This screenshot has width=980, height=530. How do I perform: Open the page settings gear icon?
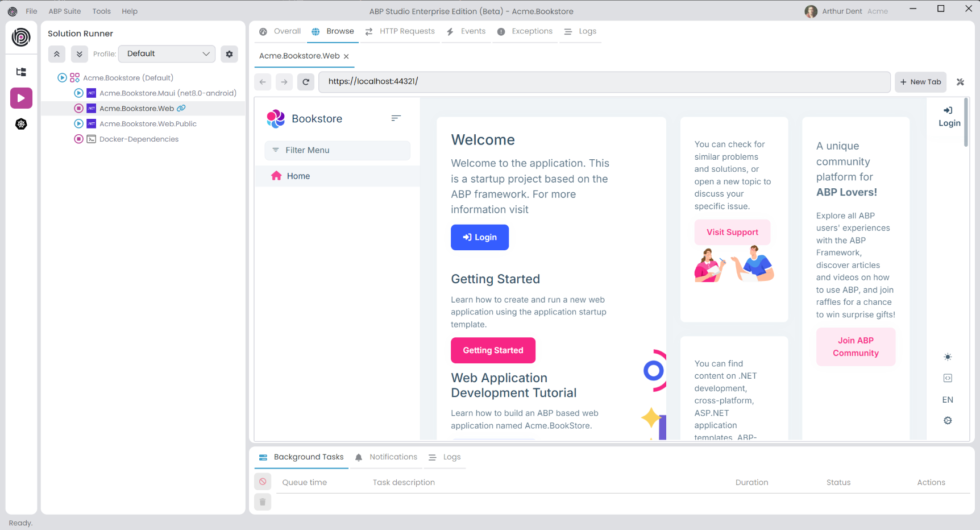[948, 421]
